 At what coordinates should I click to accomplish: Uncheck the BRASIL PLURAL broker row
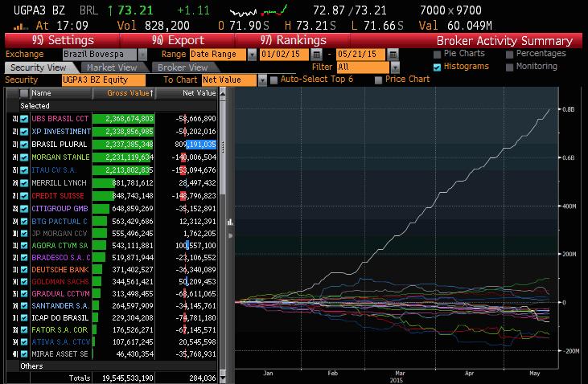(x=23, y=144)
